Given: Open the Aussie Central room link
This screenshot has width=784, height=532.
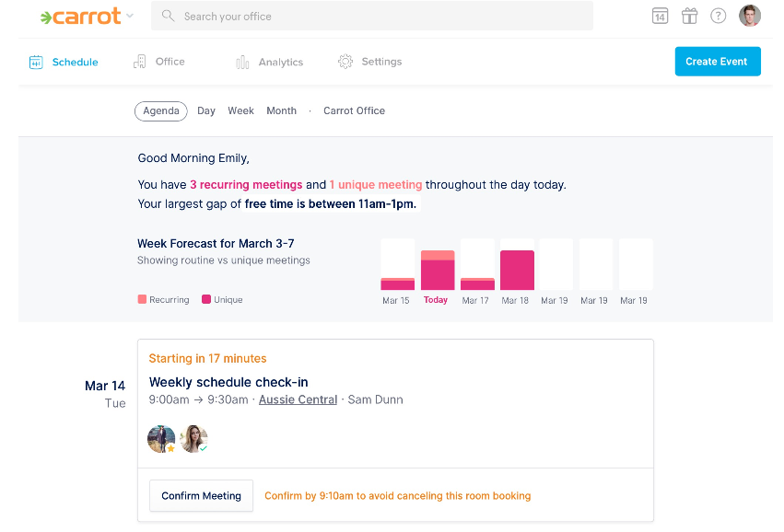Looking at the screenshot, I should [298, 399].
